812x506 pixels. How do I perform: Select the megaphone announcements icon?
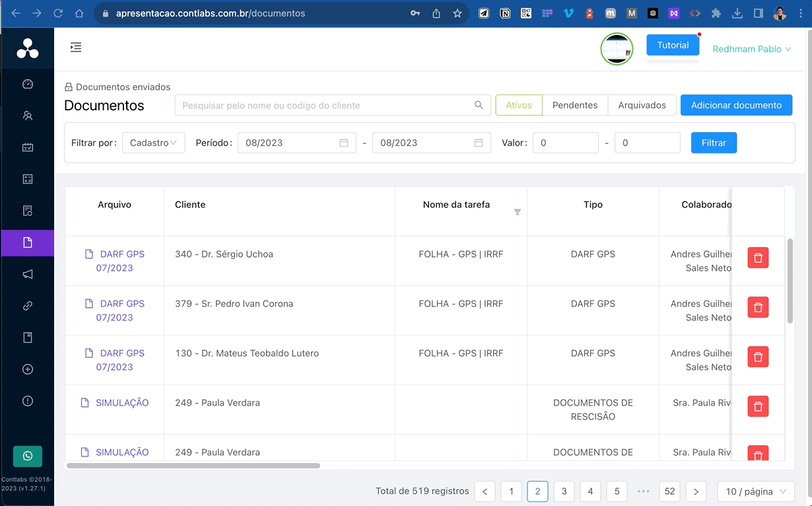pyautogui.click(x=27, y=274)
